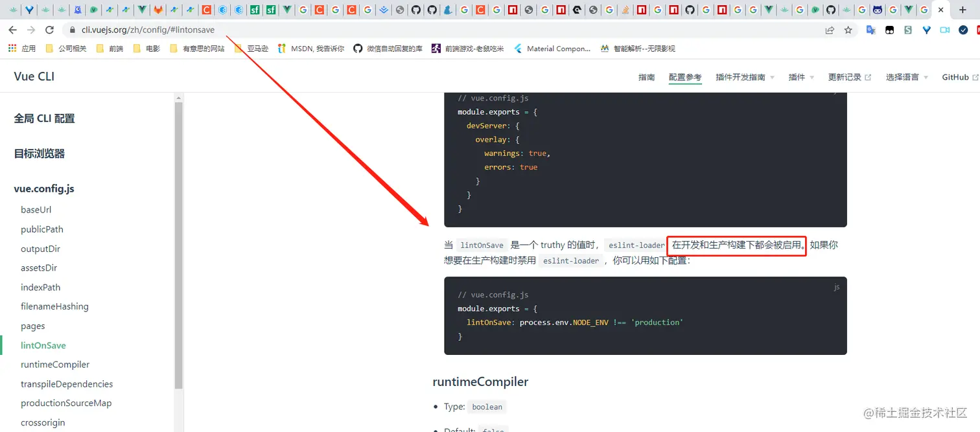Viewport: 980px width, 432px height.
Task: Jump to crossorigin in sidebar
Action: 43,422
